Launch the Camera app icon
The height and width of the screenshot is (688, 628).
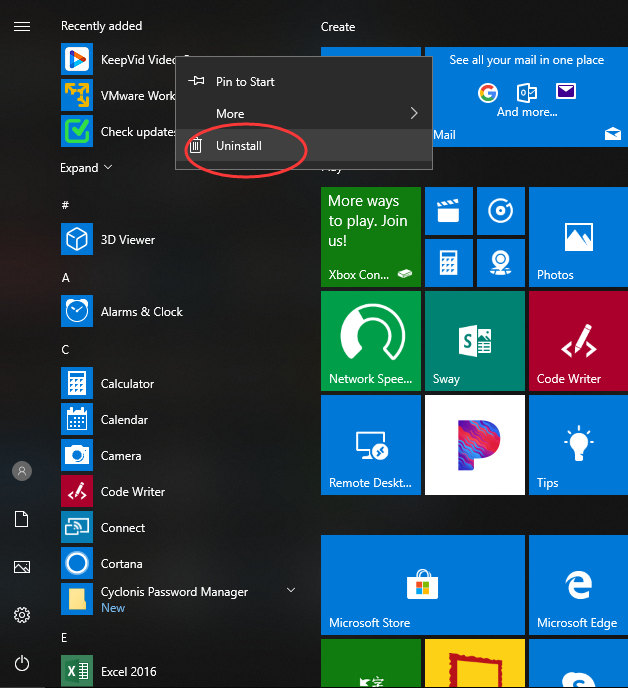click(77, 455)
